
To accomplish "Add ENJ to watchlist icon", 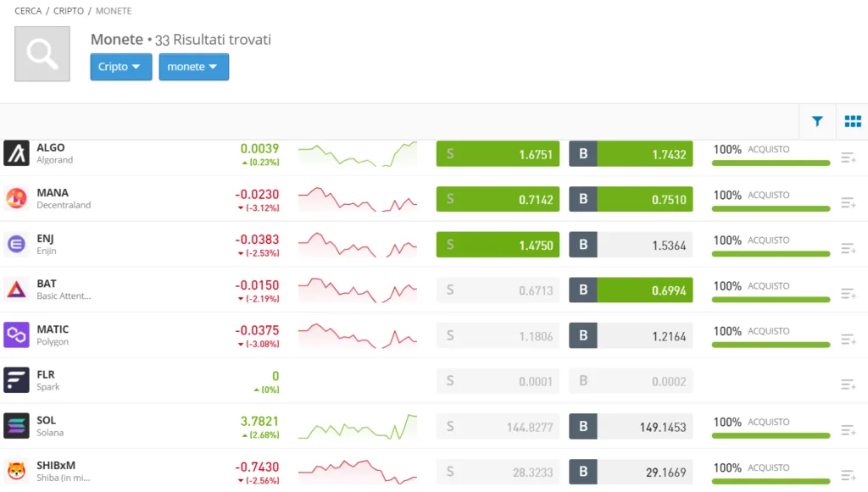I will tap(848, 249).
